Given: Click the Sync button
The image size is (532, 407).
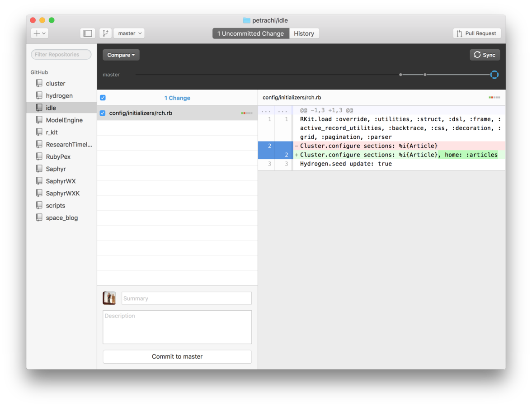Looking at the screenshot, I should (485, 55).
